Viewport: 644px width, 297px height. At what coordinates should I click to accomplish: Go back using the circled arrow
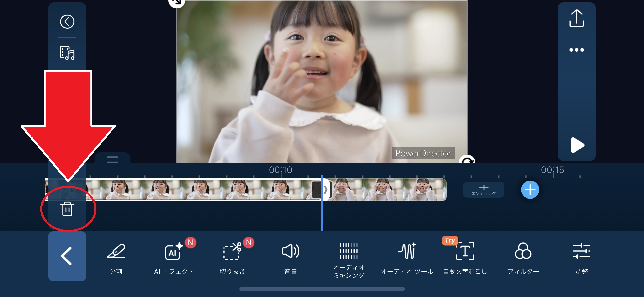click(67, 22)
